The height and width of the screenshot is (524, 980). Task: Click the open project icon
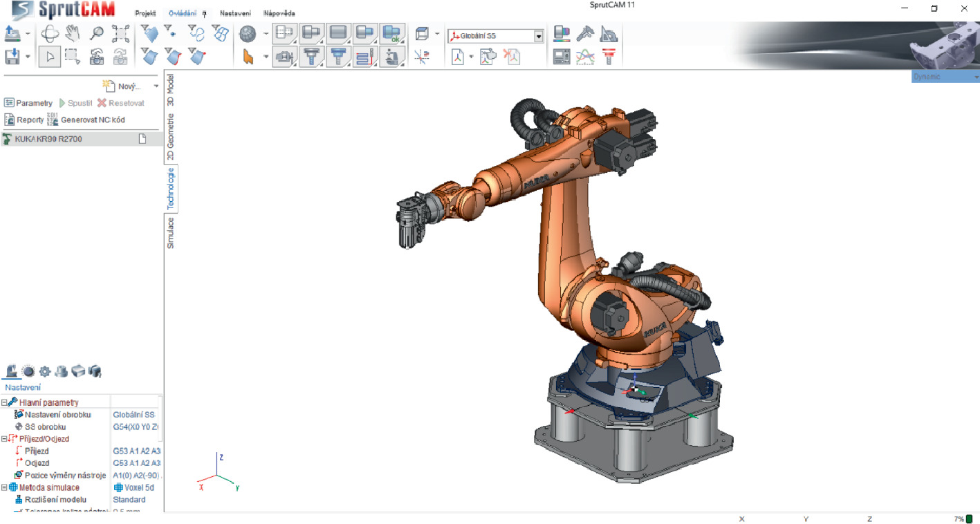tap(12, 33)
